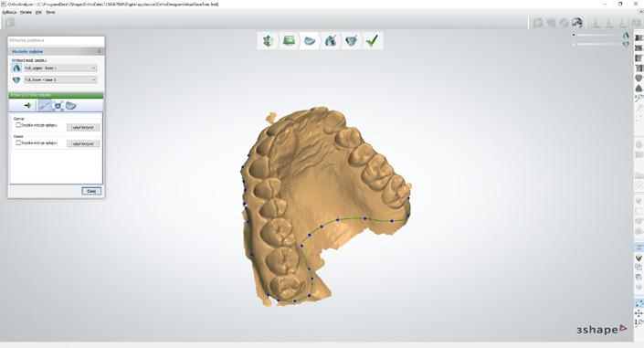Click the green checkmark workflow step

click(x=372, y=41)
